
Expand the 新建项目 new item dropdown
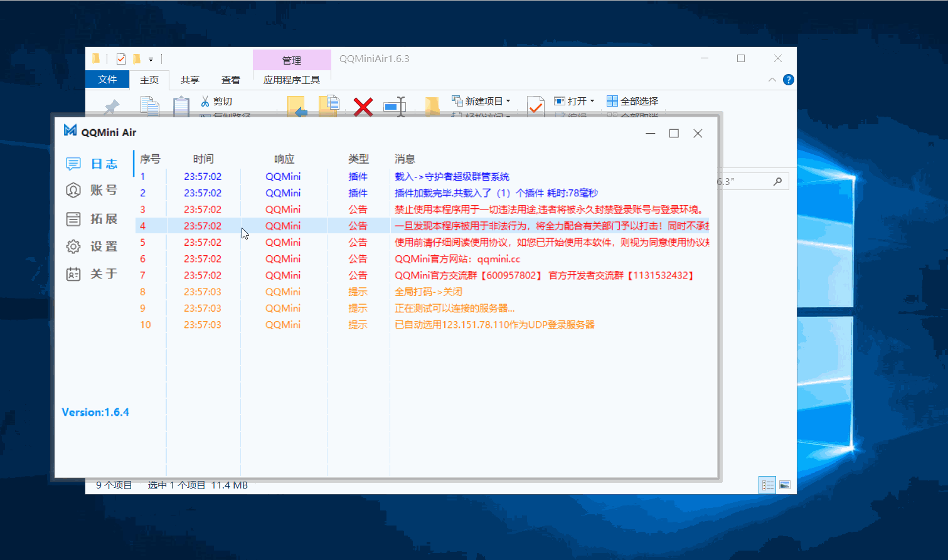coord(508,101)
